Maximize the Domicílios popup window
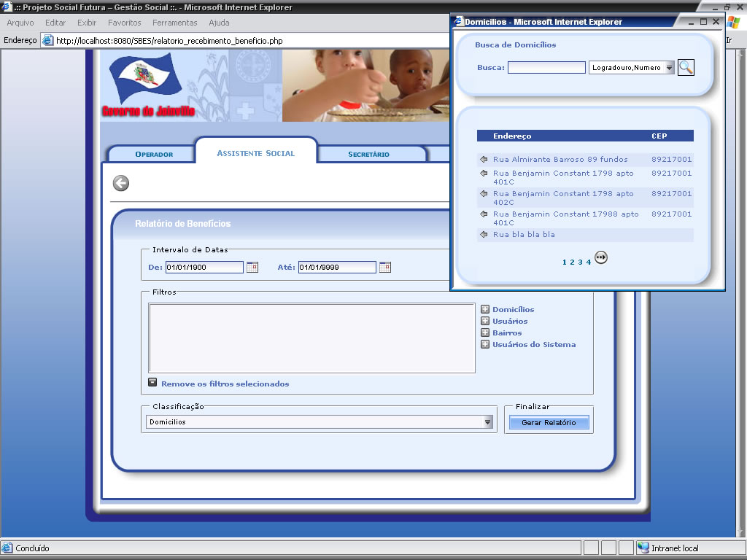 (704, 22)
